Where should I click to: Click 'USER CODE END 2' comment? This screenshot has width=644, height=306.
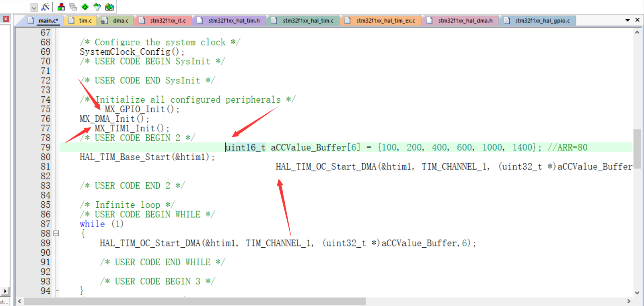132,186
